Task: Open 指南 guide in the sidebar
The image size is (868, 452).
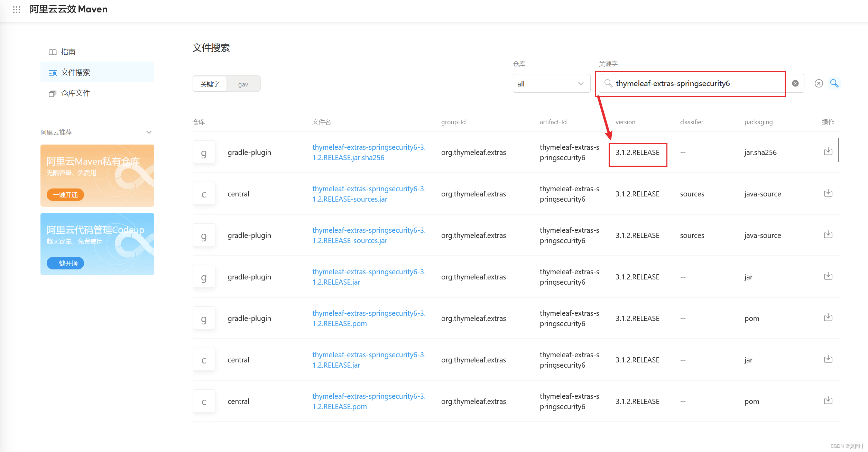Action: (x=68, y=52)
